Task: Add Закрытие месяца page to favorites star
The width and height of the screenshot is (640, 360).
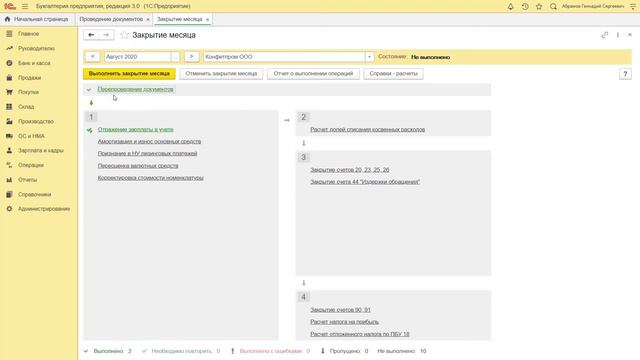Action: 124,35
